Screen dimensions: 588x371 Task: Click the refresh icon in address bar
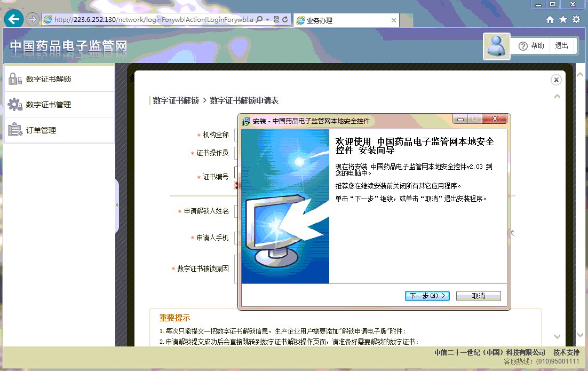285,20
